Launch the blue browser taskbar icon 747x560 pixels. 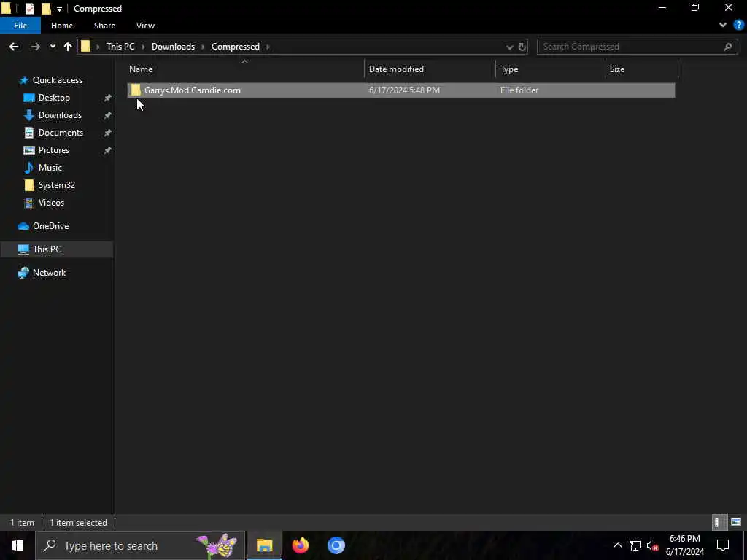coord(336,545)
